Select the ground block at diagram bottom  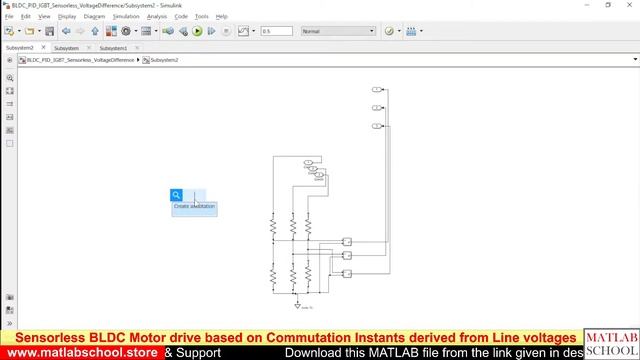pyautogui.click(x=298, y=306)
